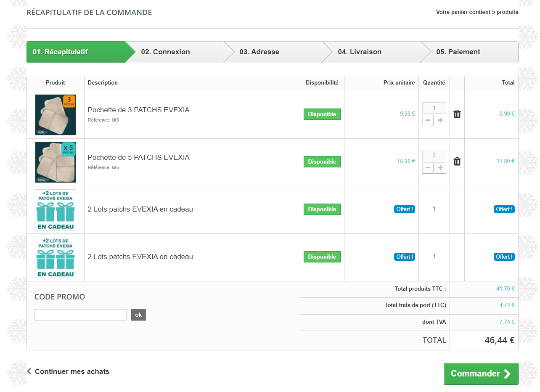Open the x5 PATCHS product thumbnail
The height and width of the screenshot is (392, 540).
pyautogui.click(x=56, y=162)
